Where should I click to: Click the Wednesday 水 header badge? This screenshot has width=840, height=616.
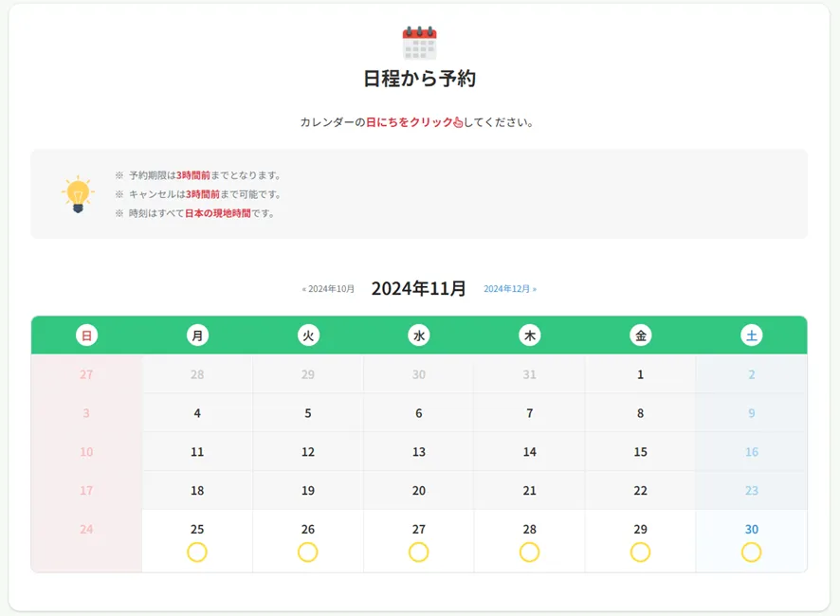coord(419,335)
